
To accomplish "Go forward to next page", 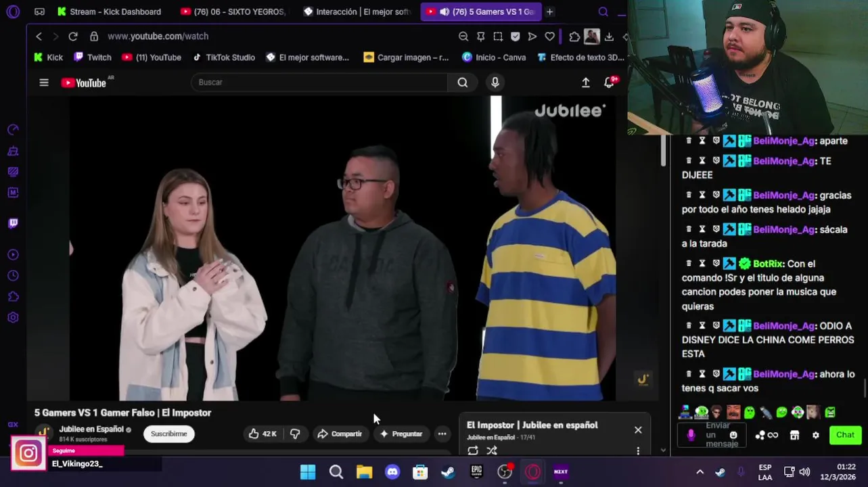I will pos(55,36).
